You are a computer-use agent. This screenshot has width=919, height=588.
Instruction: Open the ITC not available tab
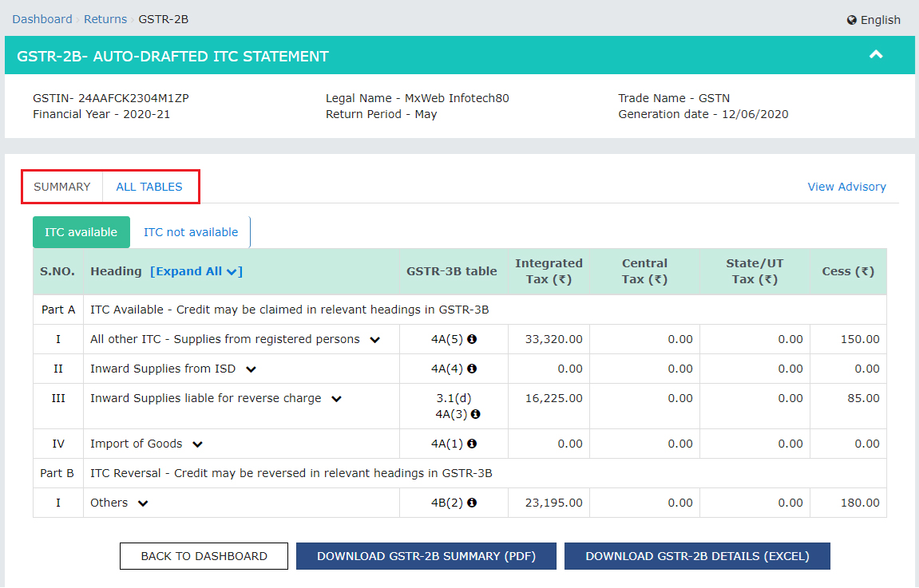191,232
